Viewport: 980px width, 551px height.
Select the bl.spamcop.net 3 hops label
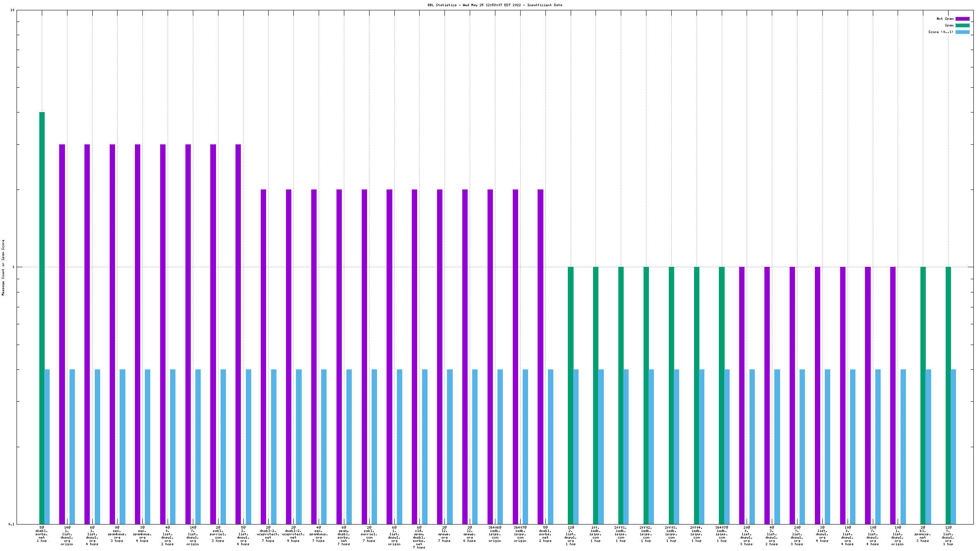922,534
